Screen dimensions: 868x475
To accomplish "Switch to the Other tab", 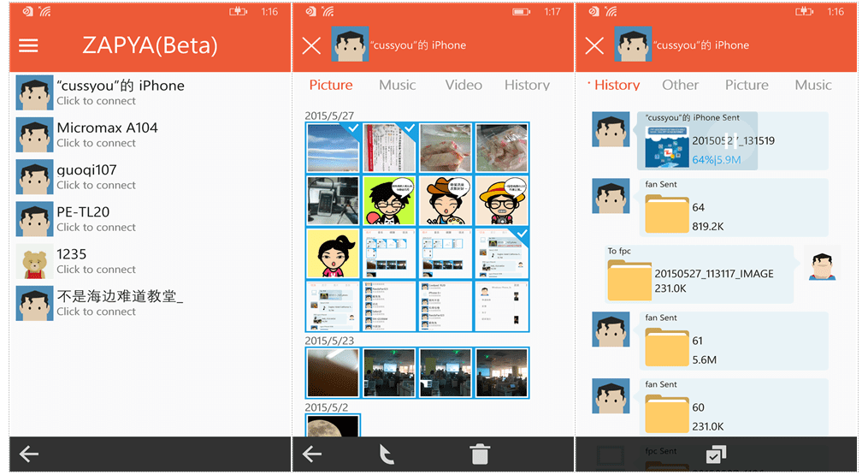I will [x=681, y=85].
